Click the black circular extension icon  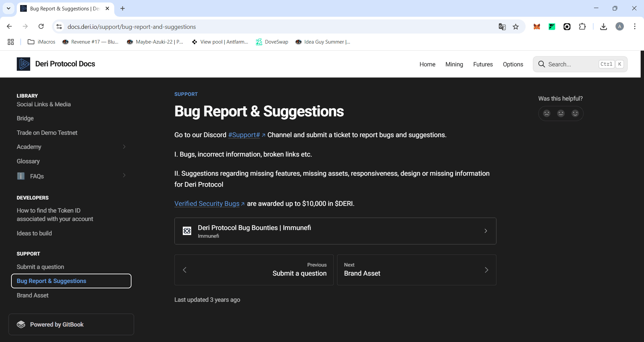tap(567, 26)
